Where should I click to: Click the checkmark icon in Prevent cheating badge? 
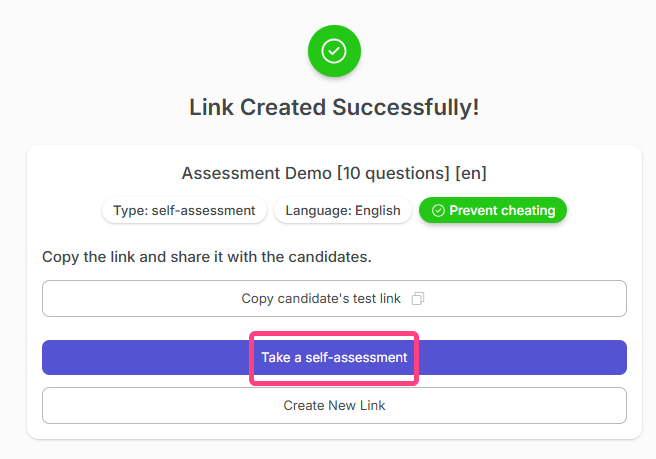(x=438, y=211)
